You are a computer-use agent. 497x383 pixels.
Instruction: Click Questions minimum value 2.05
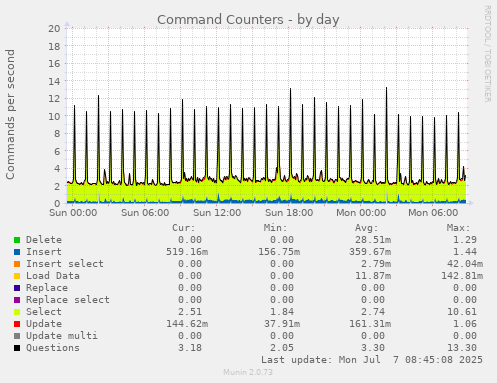point(282,348)
